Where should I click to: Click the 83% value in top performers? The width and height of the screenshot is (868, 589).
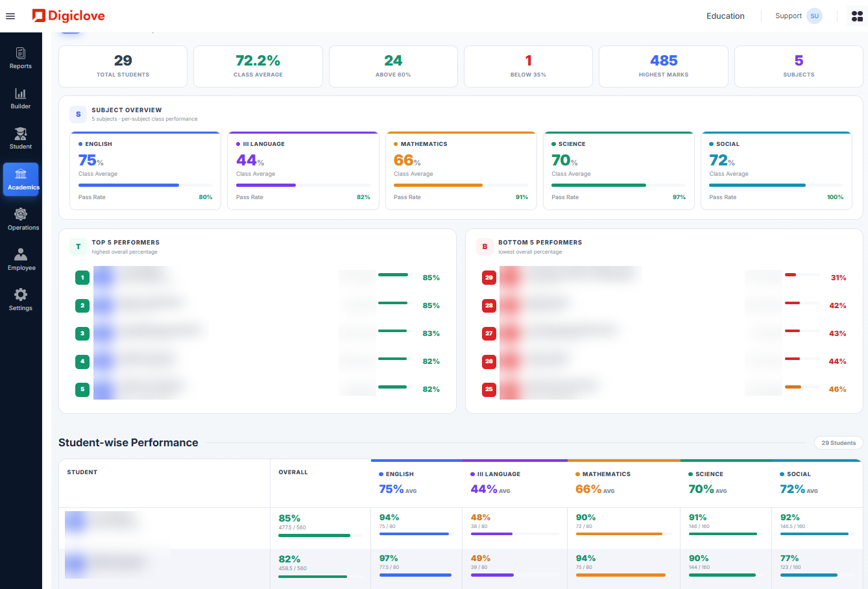[x=431, y=333]
